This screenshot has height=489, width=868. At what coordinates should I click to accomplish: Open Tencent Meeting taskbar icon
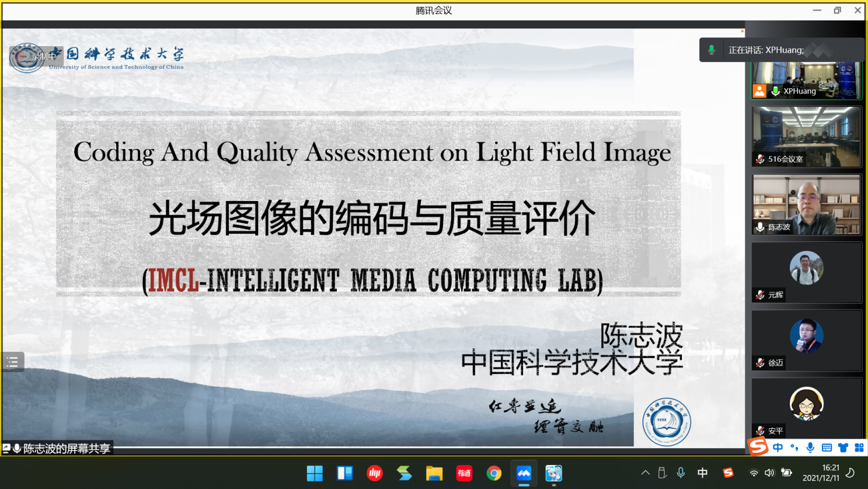tap(524, 473)
